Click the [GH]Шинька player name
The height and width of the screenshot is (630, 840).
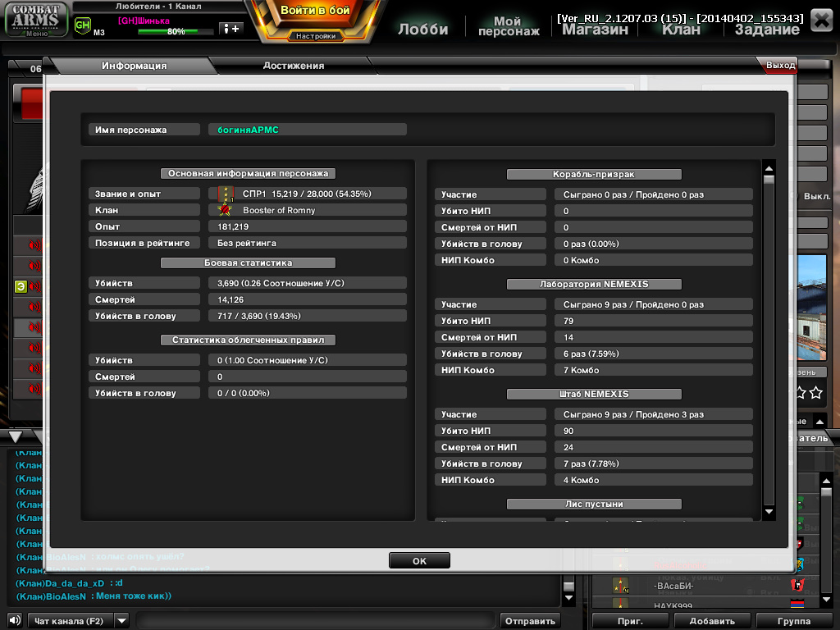144,21
